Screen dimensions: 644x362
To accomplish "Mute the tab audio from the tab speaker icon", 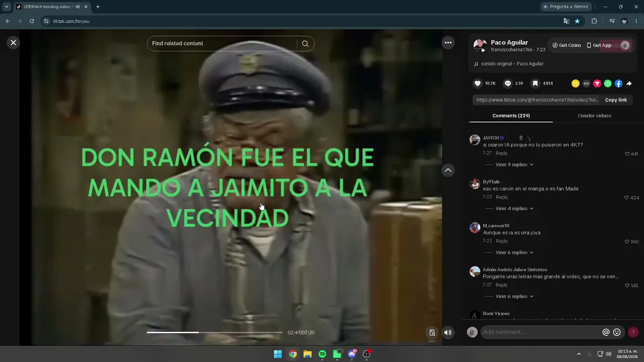I will (77, 7).
